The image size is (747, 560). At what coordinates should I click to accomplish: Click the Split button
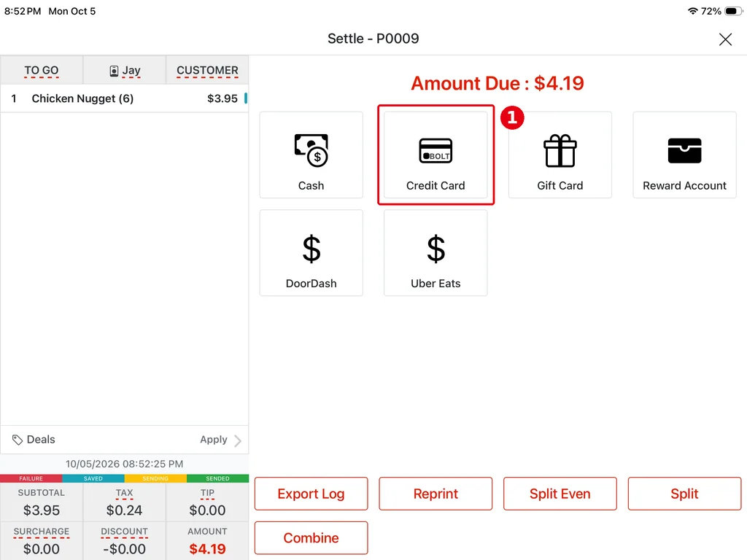point(684,494)
